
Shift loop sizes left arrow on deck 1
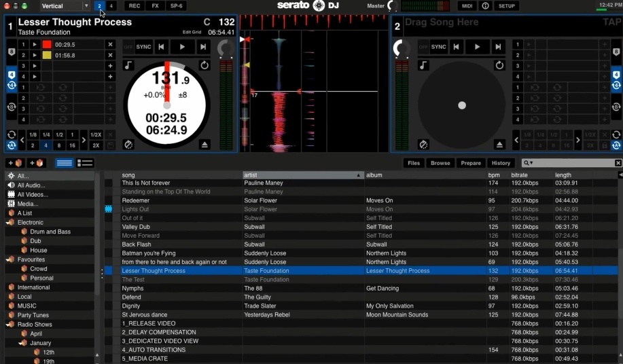(22, 140)
